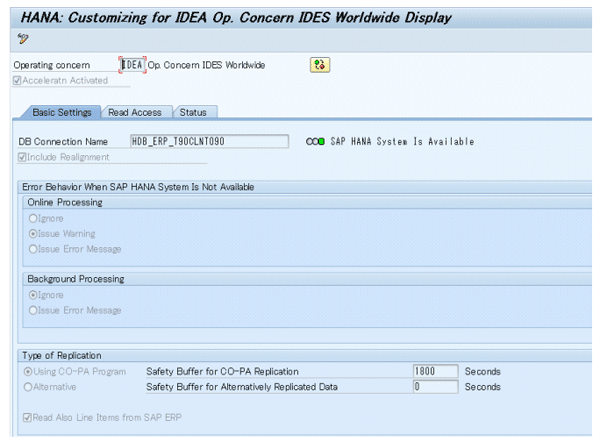Toggle the Acceleratn Activated checkbox
The width and height of the screenshot is (600, 442).
pos(16,80)
